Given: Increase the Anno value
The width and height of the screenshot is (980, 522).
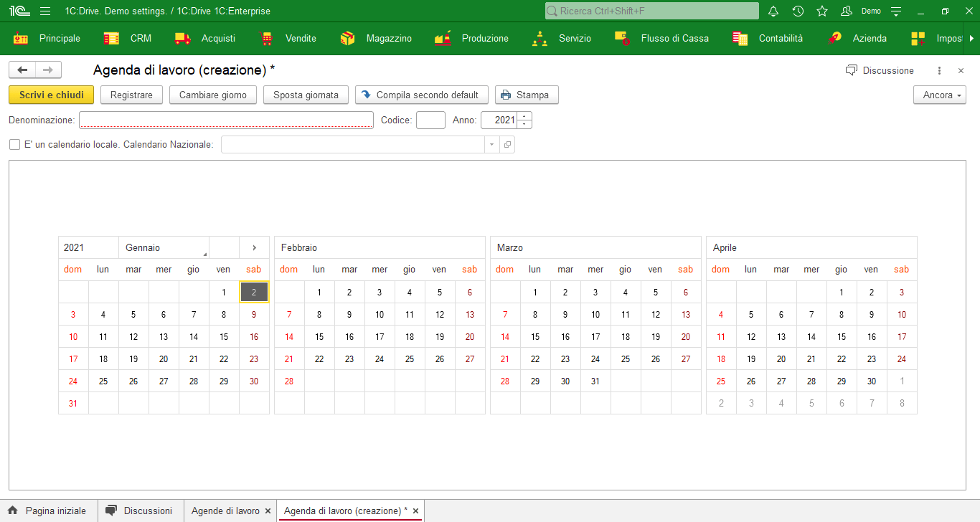Looking at the screenshot, I should point(525,116).
